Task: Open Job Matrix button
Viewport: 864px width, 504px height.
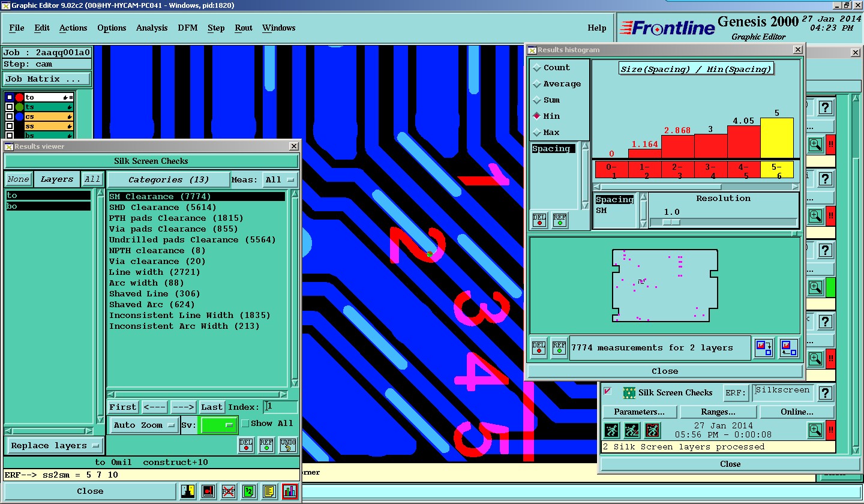Action: (x=47, y=79)
